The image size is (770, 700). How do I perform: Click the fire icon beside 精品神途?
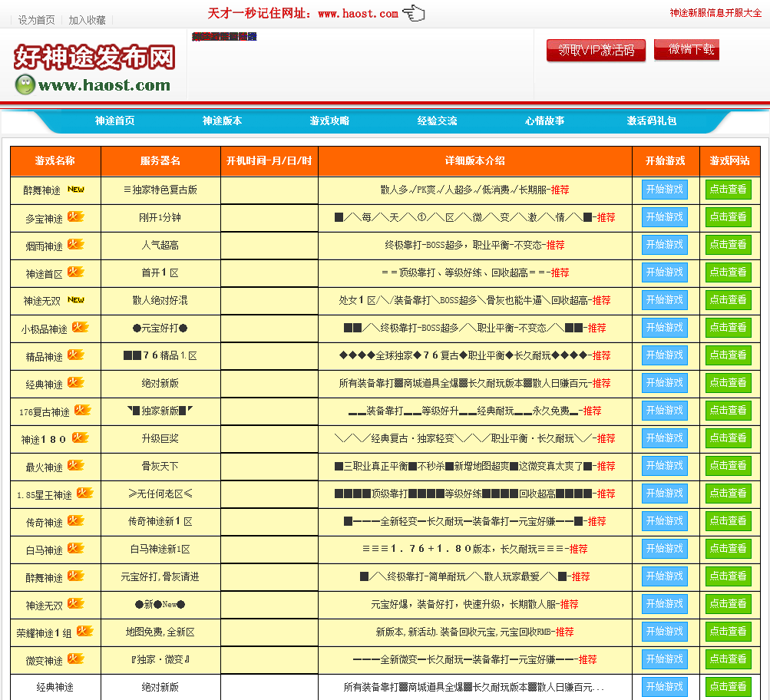[76, 355]
